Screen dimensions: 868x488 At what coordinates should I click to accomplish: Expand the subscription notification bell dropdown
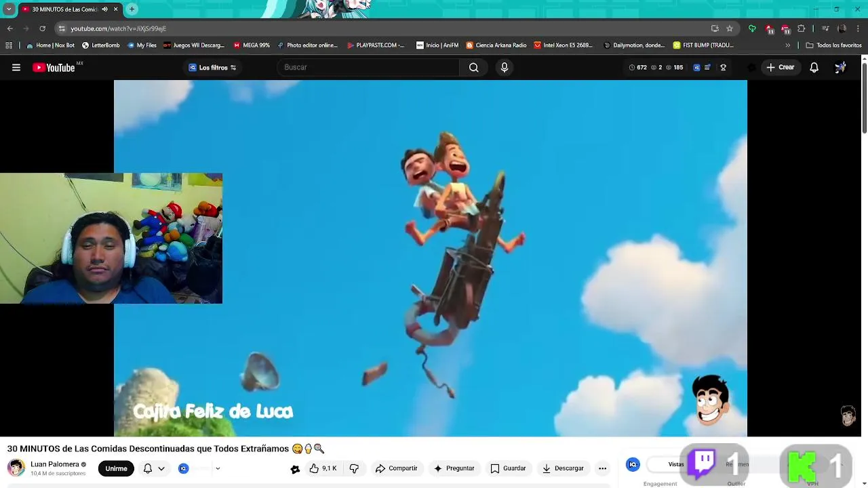pyautogui.click(x=154, y=468)
